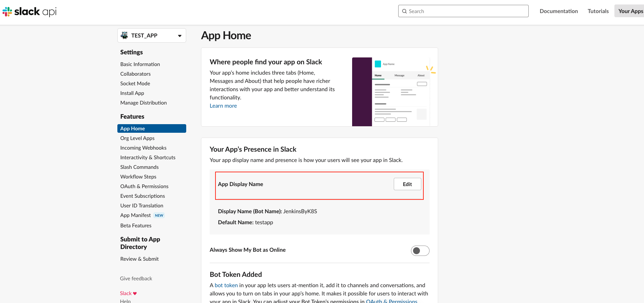Select Beta Features in sidebar
Screen dimensions: 644x303
pos(136,226)
